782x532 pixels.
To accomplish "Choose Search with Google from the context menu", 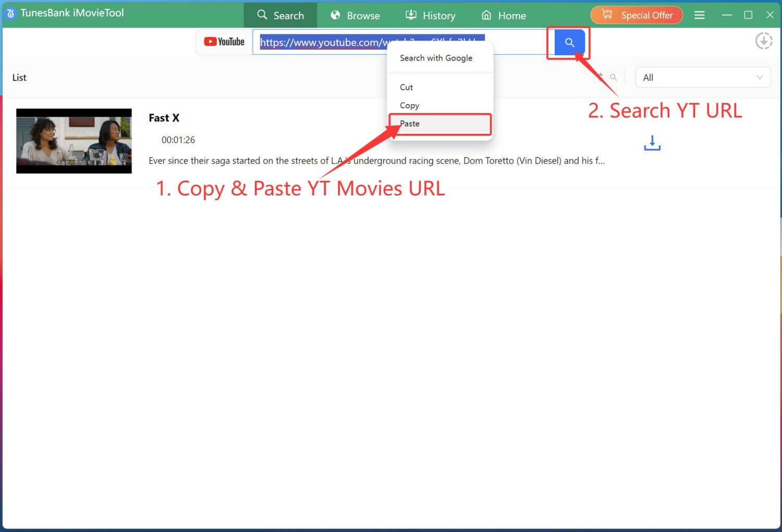I will point(436,58).
